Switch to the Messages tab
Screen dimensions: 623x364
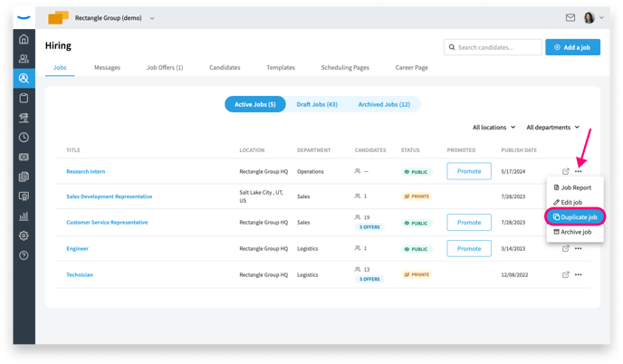pyautogui.click(x=107, y=68)
